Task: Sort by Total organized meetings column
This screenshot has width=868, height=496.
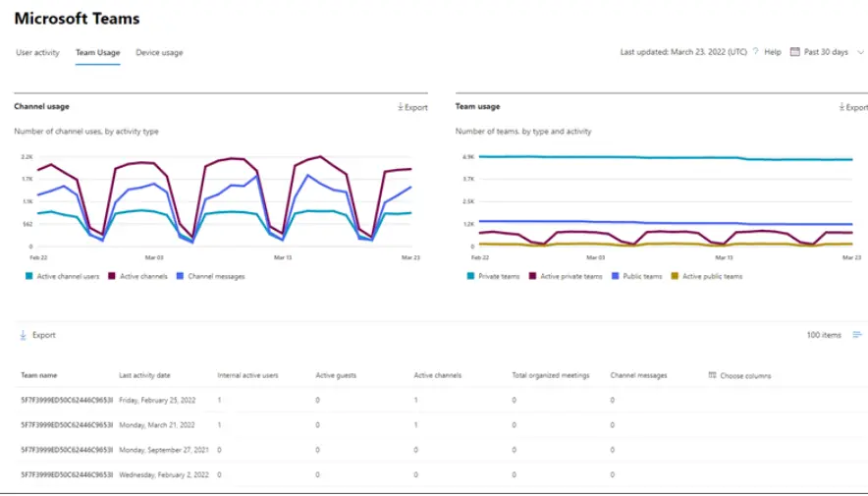Action: point(551,375)
